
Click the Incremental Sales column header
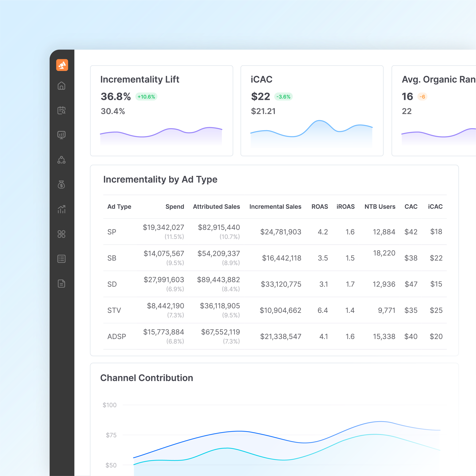275,207
